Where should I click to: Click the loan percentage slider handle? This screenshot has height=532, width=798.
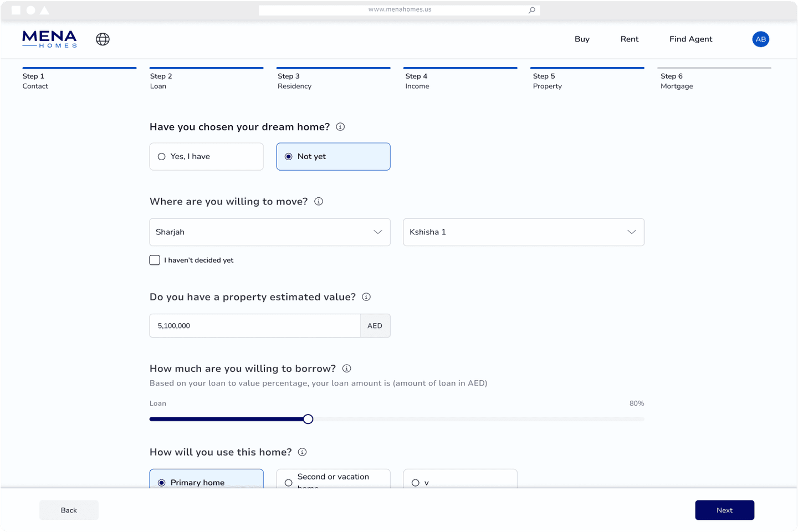308,420
